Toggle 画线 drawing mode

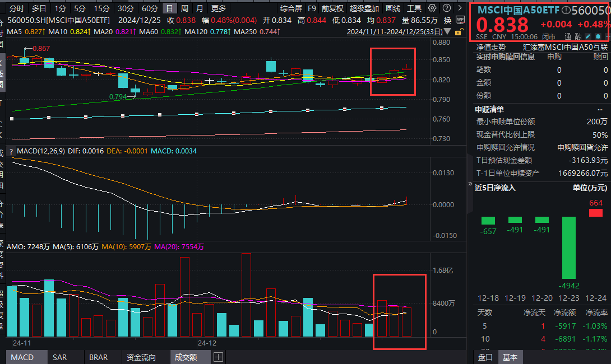pos(392,8)
